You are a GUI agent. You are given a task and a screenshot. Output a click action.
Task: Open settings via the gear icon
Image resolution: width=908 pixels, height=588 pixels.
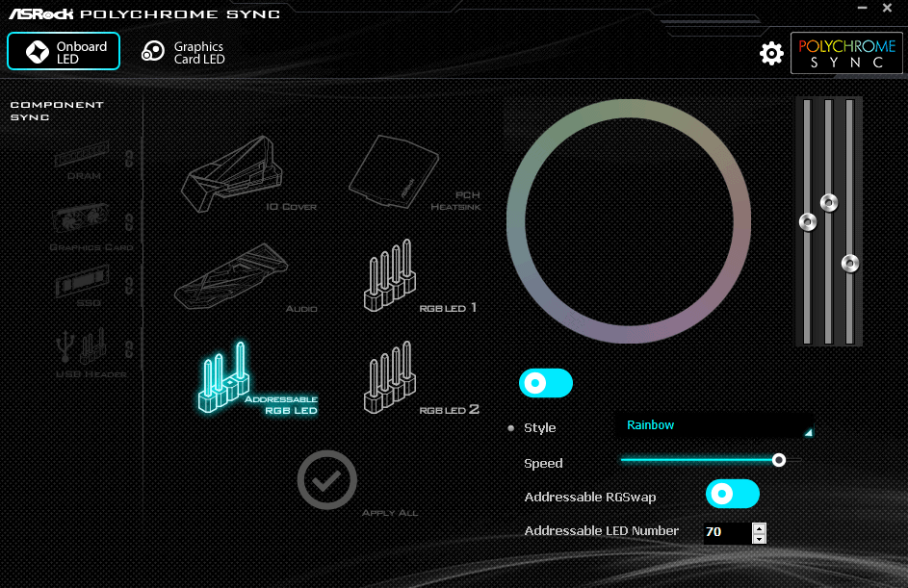[771, 53]
